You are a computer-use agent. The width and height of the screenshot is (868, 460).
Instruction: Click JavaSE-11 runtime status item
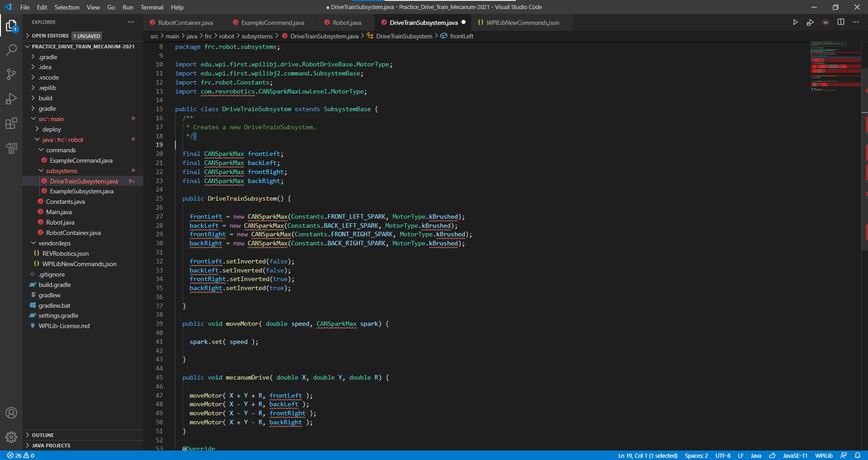pyautogui.click(x=795, y=455)
